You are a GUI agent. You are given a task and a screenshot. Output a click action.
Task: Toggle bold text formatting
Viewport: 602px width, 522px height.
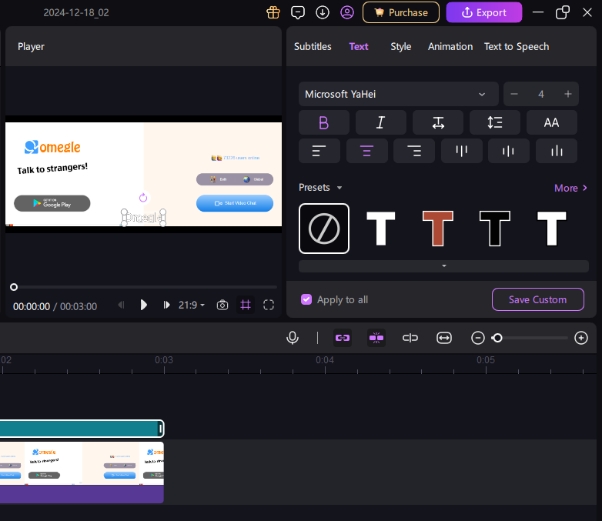[323, 123]
